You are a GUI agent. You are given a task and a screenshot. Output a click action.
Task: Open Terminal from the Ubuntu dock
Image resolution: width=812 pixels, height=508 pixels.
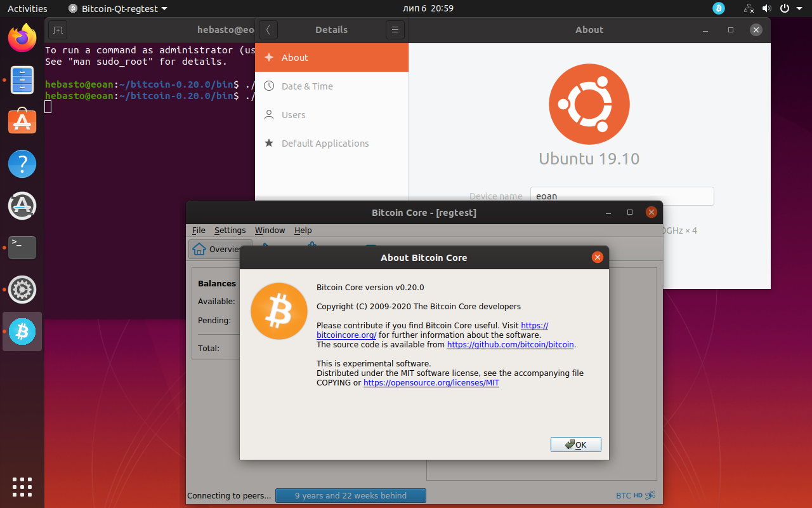click(22, 247)
